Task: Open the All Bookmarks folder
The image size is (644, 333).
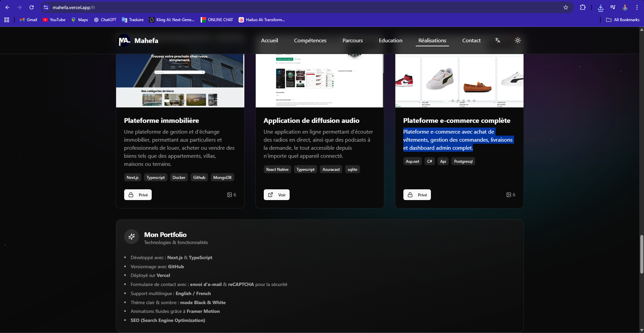Action: (x=623, y=20)
